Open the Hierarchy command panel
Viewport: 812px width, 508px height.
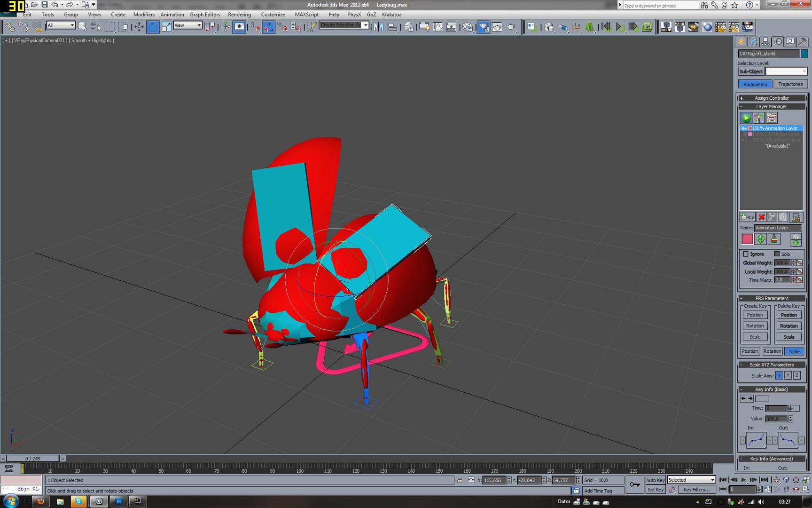click(766, 42)
